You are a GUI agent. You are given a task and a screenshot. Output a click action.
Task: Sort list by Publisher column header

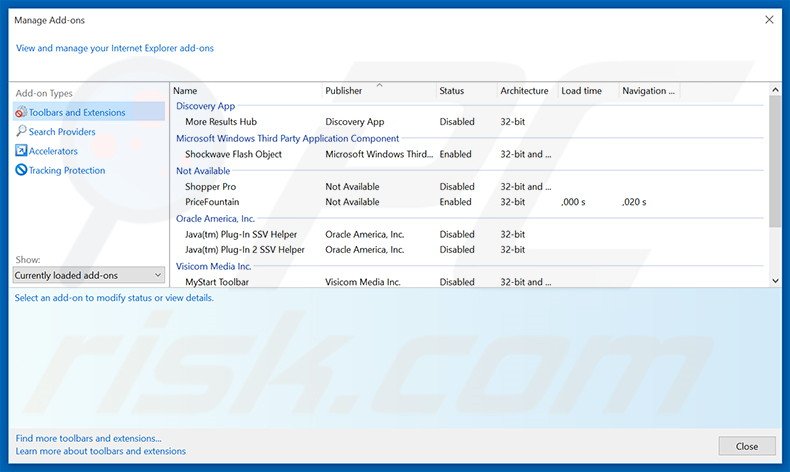click(x=378, y=91)
